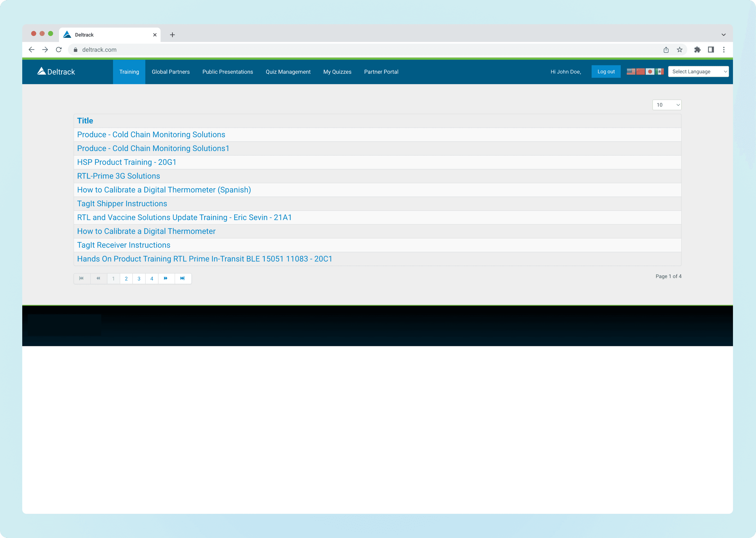Open the Select Language dropdown
This screenshot has width=756, height=538.
(698, 72)
